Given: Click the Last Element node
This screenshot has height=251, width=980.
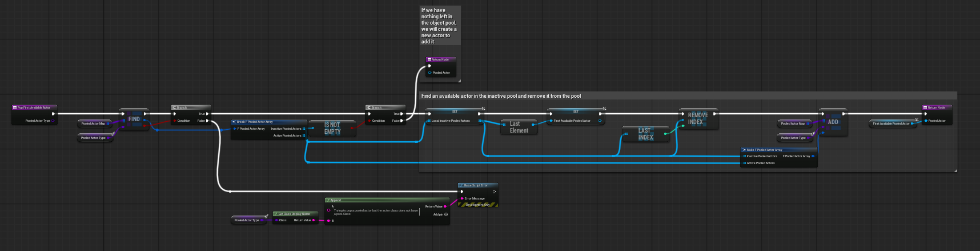Looking at the screenshot, I should tap(519, 127).
